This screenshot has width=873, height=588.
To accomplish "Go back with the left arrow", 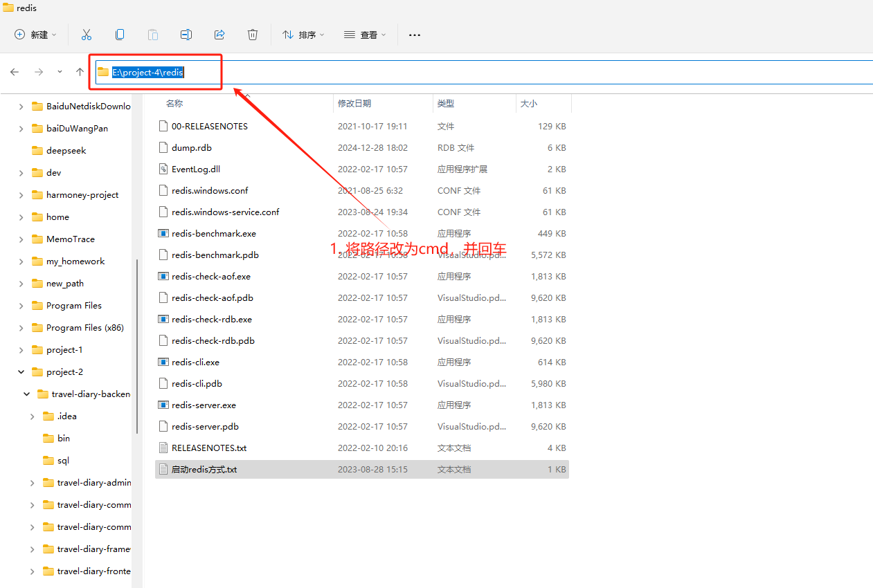I will (15, 72).
